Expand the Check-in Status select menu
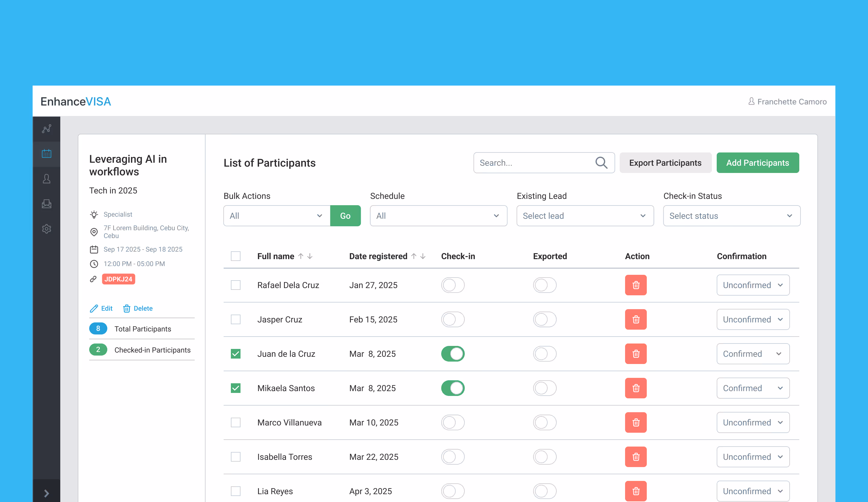Viewport: 868px width, 502px height. tap(731, 215)
